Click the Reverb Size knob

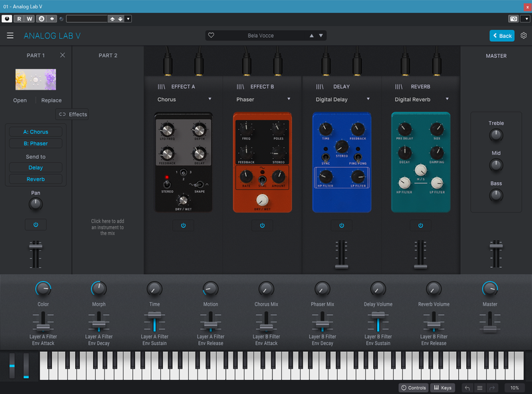coord(437,129)
